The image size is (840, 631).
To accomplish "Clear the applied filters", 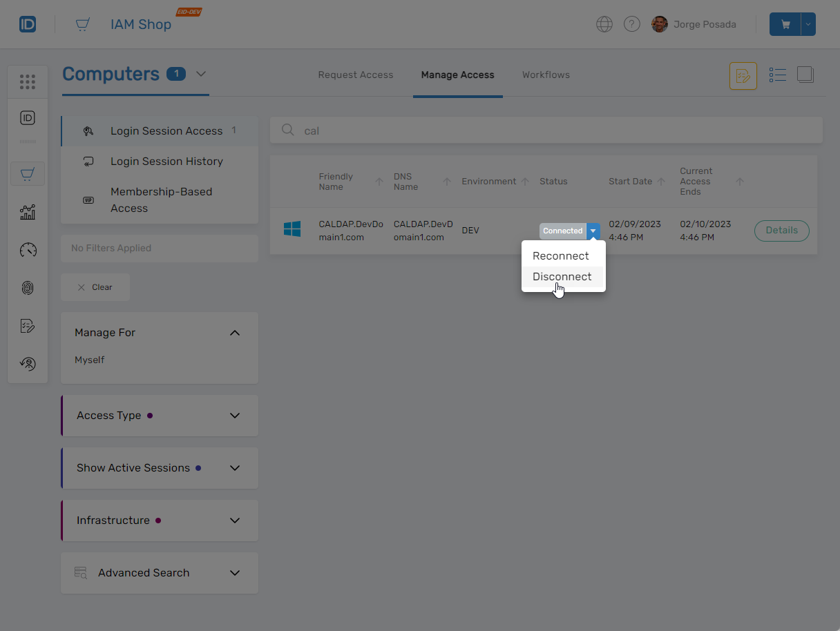I will (95, 287).
